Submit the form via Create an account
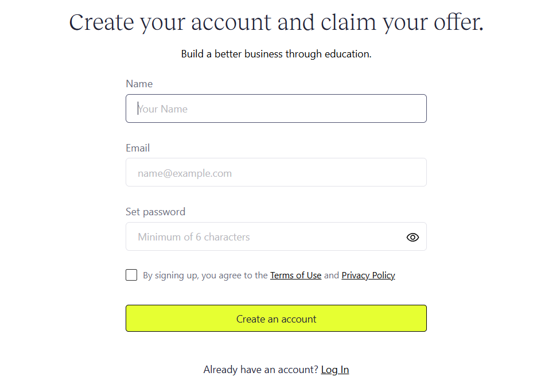 tap(276, 319)
